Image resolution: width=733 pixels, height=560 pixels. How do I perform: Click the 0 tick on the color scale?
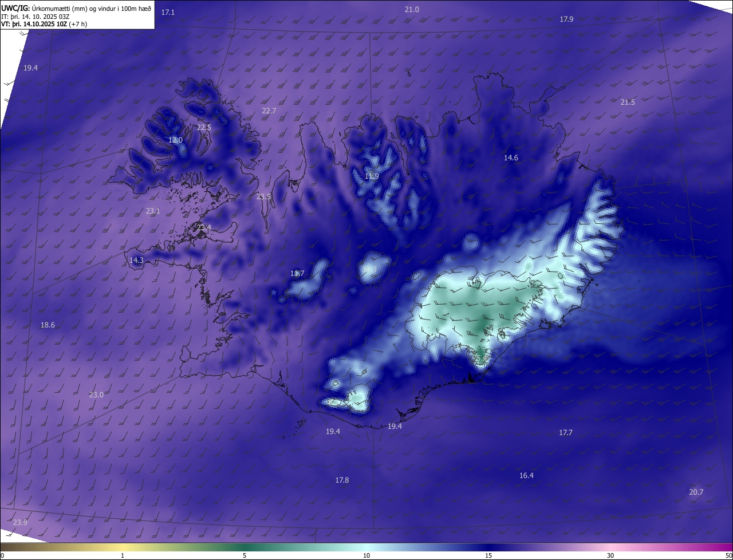pyautogui.click(x=2, y=555)
